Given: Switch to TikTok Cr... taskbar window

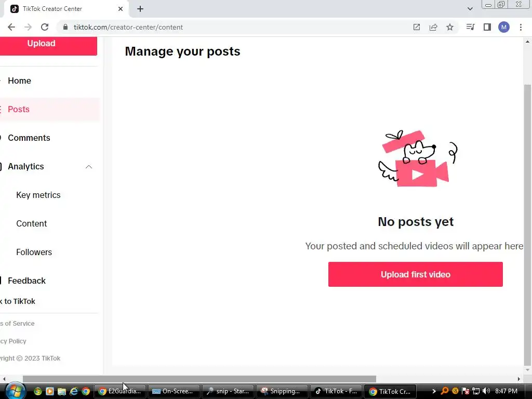Looking at the screenshot, I should point(390,391).
